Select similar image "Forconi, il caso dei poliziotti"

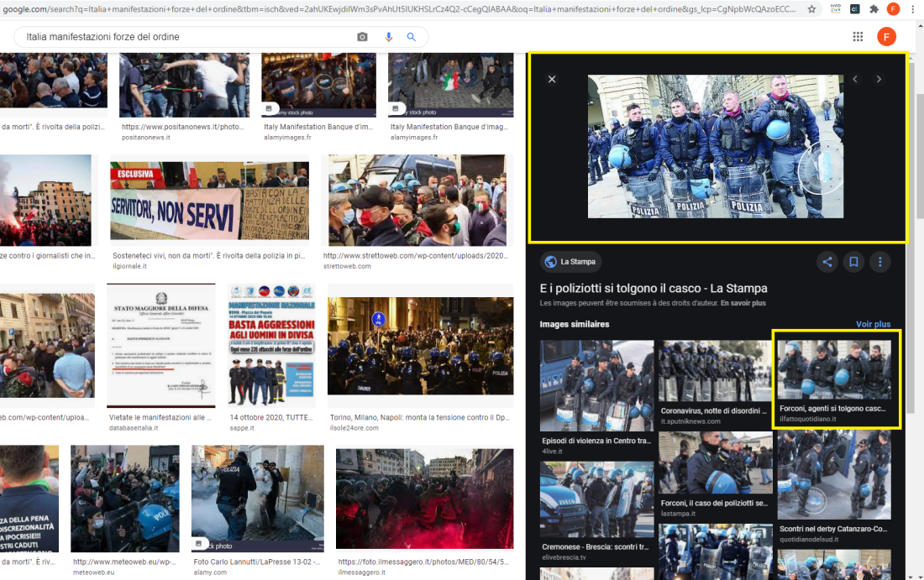click(716, 462)
